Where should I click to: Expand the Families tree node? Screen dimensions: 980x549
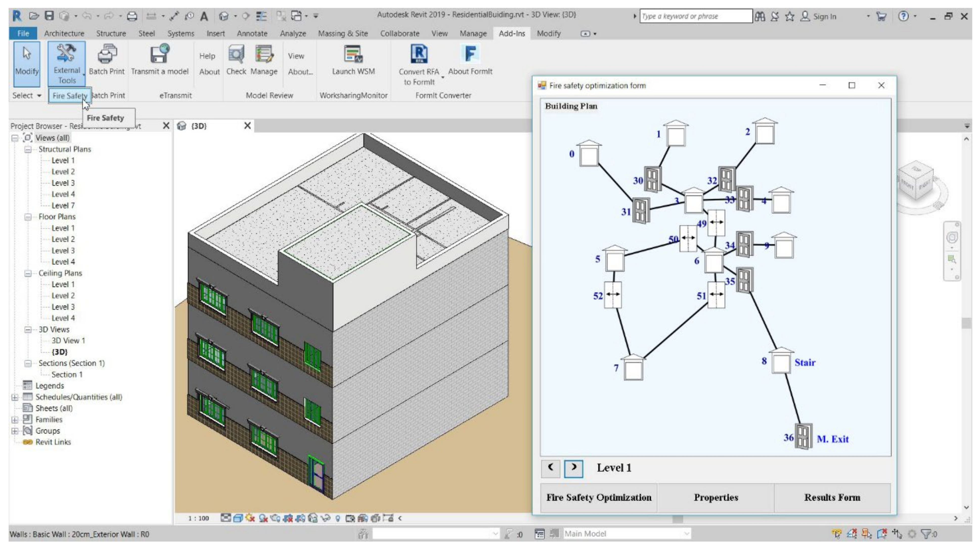point(15,420)
